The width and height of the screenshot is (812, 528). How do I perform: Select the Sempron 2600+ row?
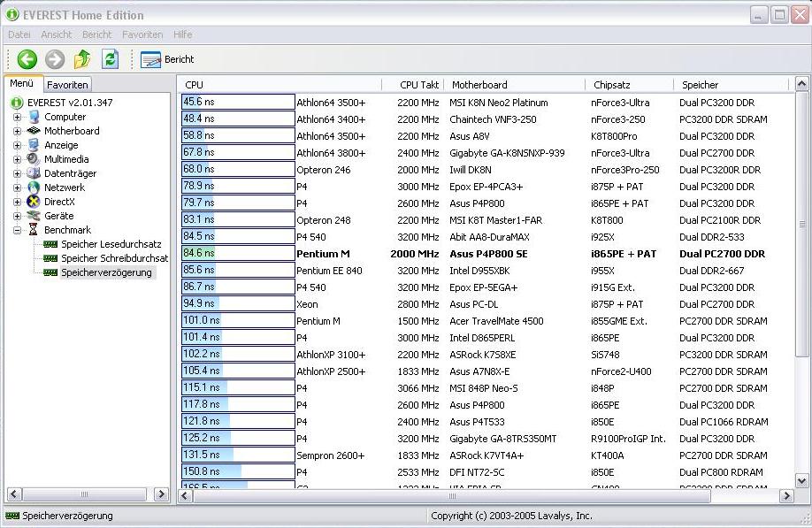[x=486, y=455]
